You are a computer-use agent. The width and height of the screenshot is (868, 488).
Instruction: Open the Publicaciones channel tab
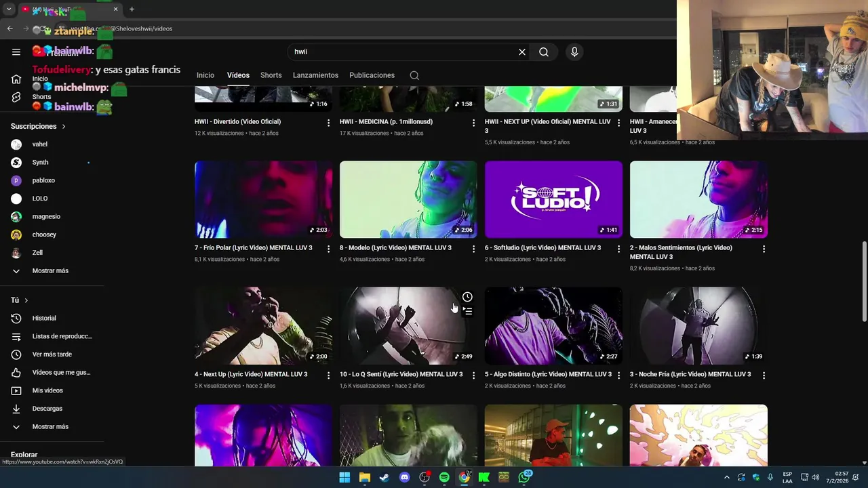372,75
